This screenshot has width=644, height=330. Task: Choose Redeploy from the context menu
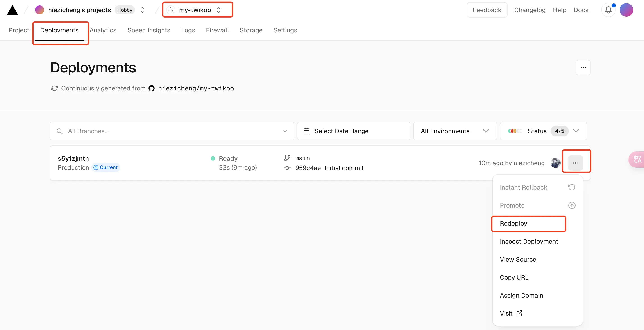(537, 224)
